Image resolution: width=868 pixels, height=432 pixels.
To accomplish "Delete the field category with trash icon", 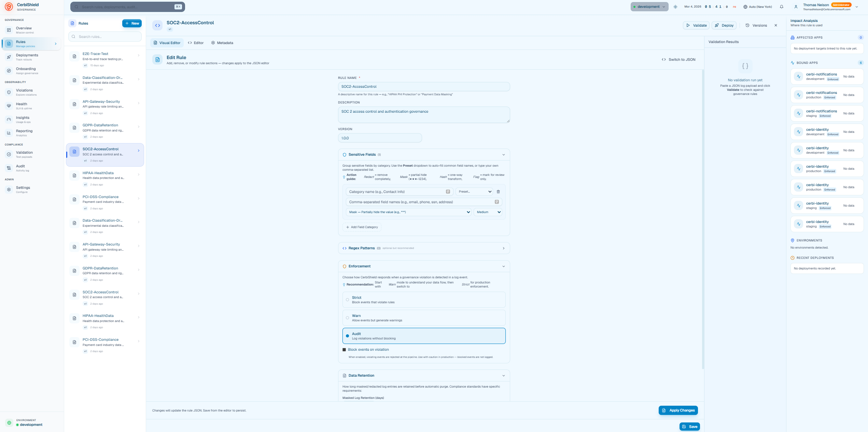I will [498, 192].
